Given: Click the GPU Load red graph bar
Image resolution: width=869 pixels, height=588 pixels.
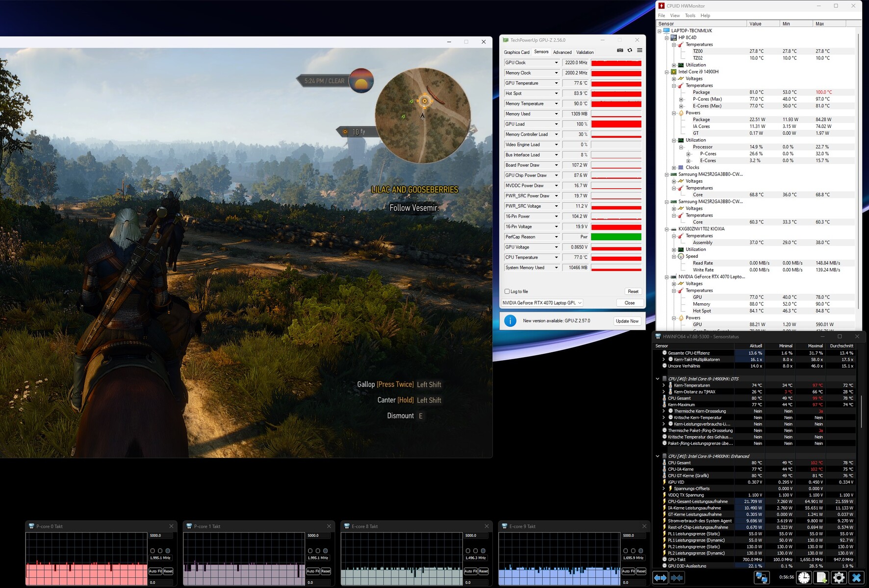Looking at the screenshot, I should 616,124.
